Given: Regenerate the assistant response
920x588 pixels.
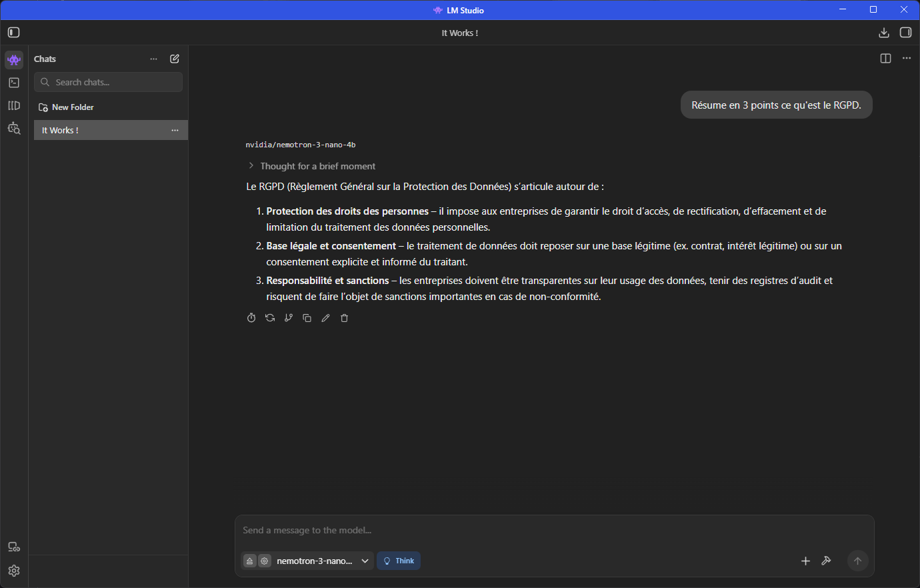Looking at the screenshot, I should 270,318.
